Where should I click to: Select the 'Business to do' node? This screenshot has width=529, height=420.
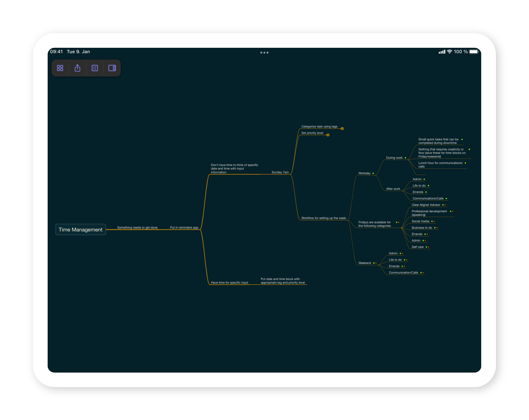pyautogui.click(x=422, y=228)
